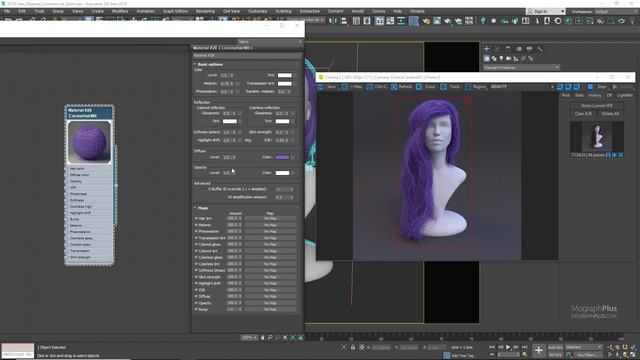Toggle the Region icon in Corona VFB

tap(468, 87)
